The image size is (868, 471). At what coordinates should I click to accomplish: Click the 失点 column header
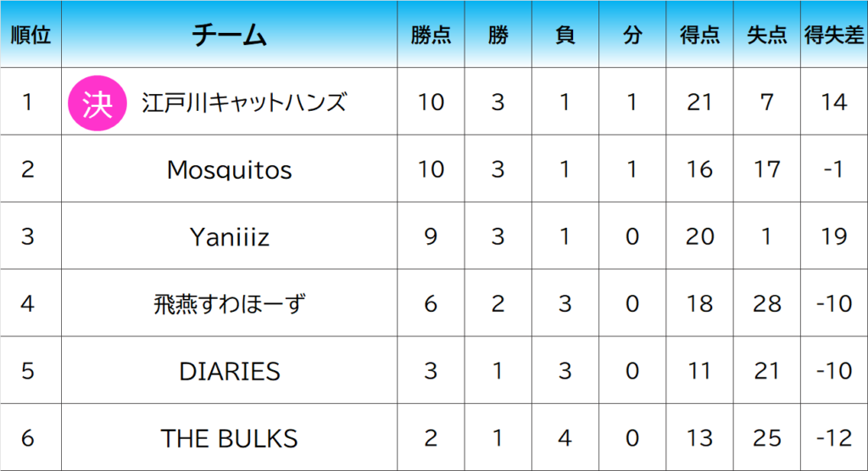pyautogui.click(x=767, y=35)
